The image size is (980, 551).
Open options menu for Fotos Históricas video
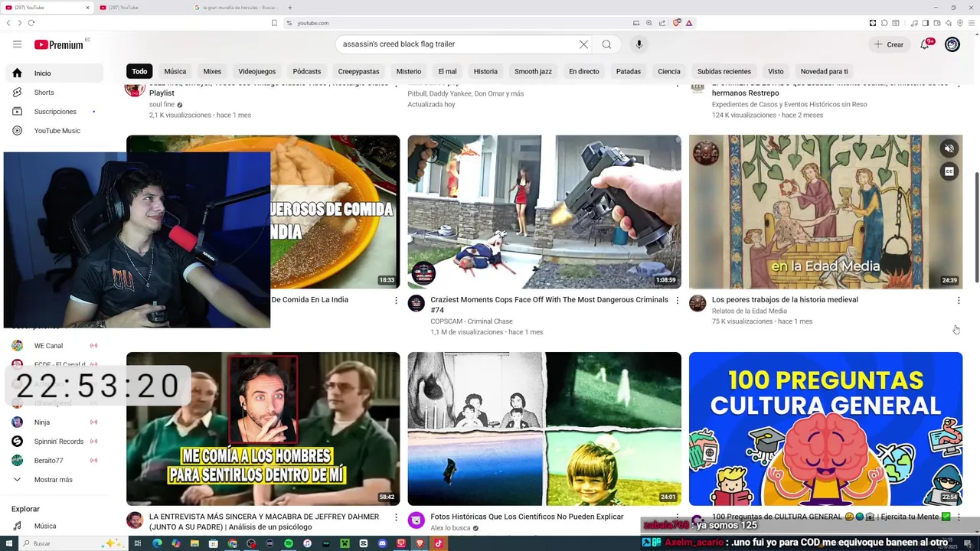point(677,518)
